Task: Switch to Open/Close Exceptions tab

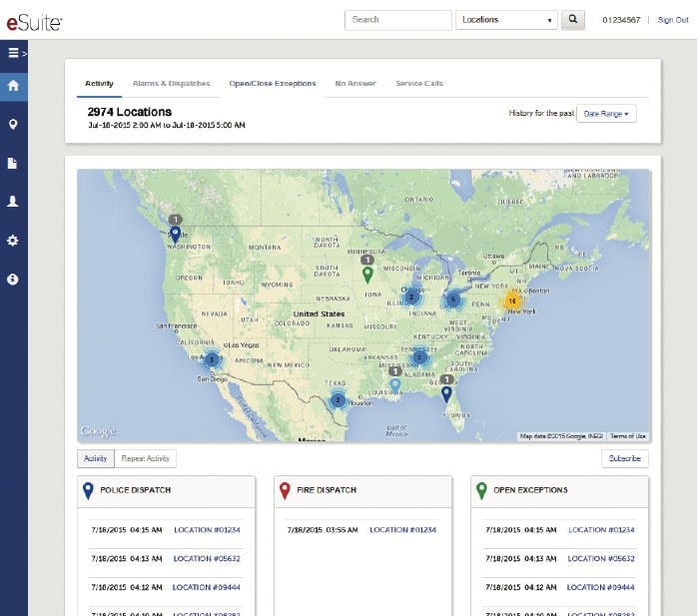Action: point(273,84)
